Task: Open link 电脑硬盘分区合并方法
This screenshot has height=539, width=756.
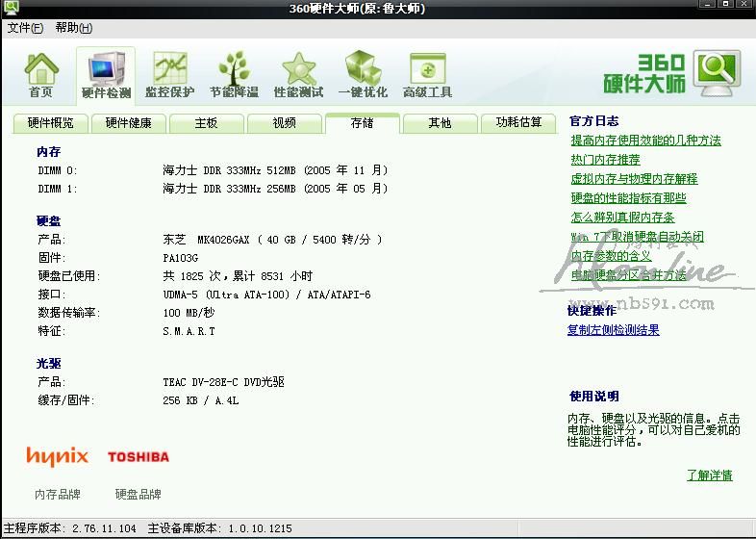Action: click(628, 275)
